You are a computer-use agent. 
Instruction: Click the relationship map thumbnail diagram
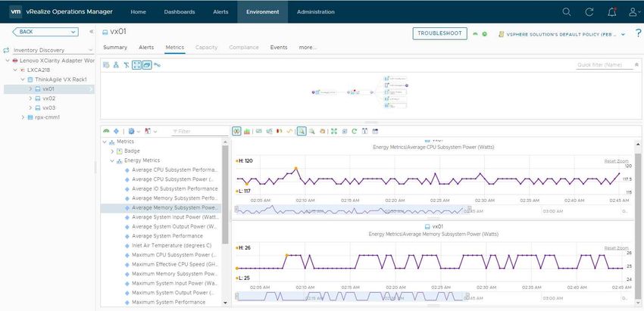(360, 92)
